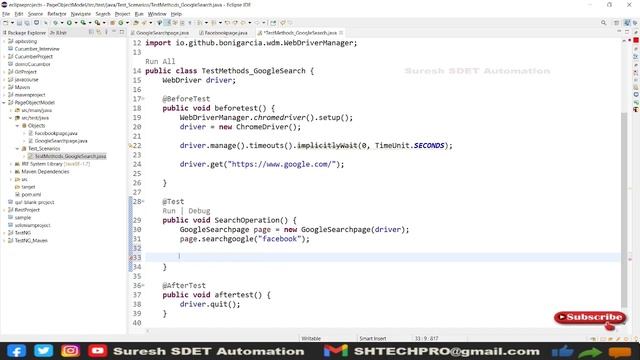Click the Run All code lens link
The height and width of the screenshot is (360, 640).
(160, 62)
